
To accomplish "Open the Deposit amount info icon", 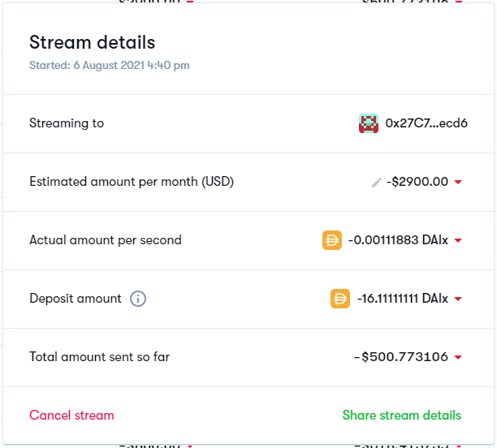I will [x=138, y=299].
